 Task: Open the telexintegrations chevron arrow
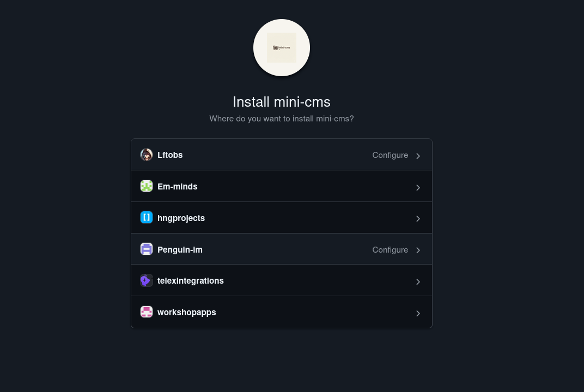[418, 281]
